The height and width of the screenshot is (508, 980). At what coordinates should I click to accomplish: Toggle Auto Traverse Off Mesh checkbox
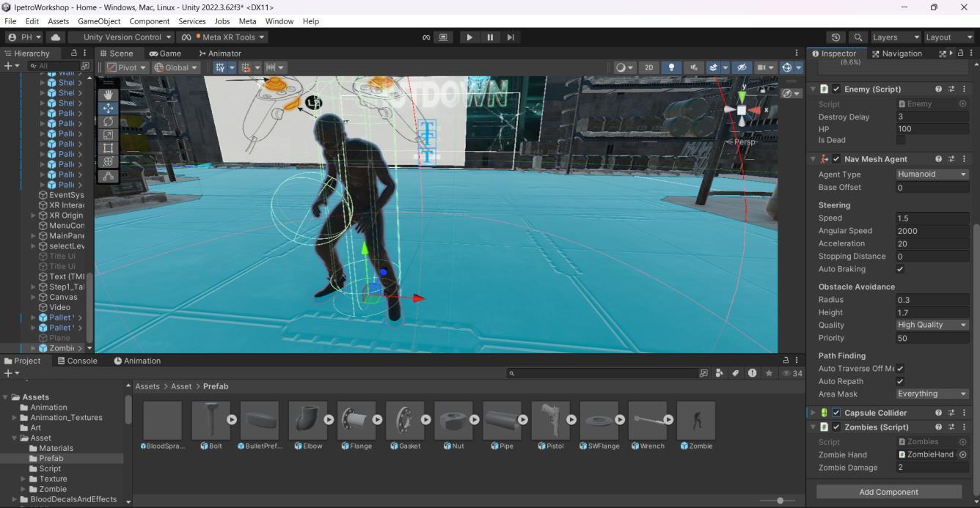pos(900,369)
